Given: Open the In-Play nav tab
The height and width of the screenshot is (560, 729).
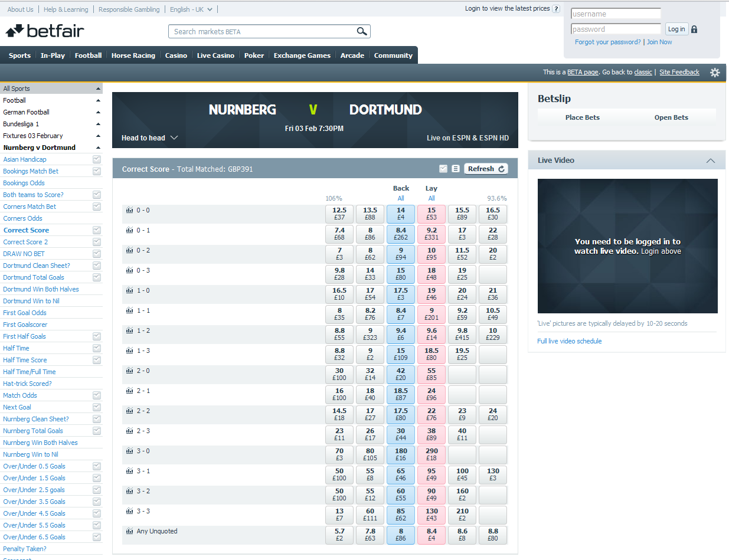Looking at the screenshot, I should pos(53,55).
